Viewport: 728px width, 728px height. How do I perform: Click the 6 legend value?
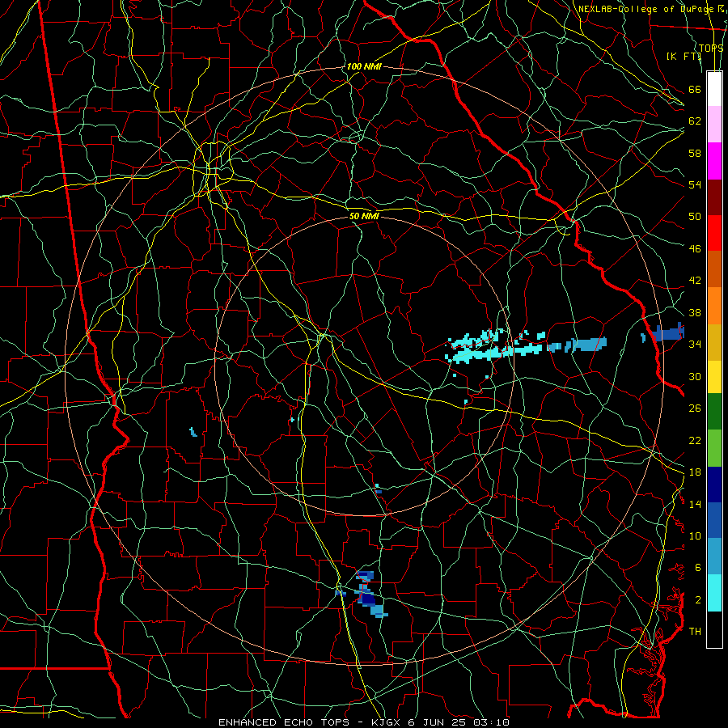pyautogui.click(x=697, y=568)
